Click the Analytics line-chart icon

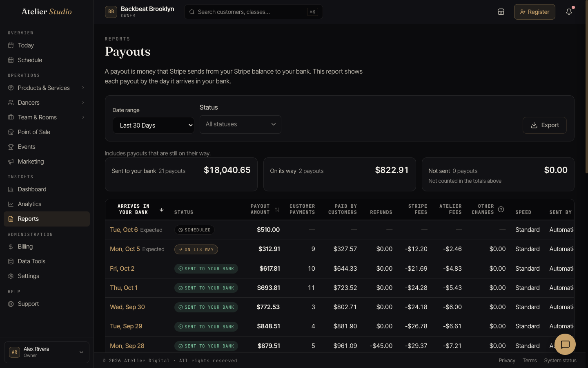(x=11, y=204)
